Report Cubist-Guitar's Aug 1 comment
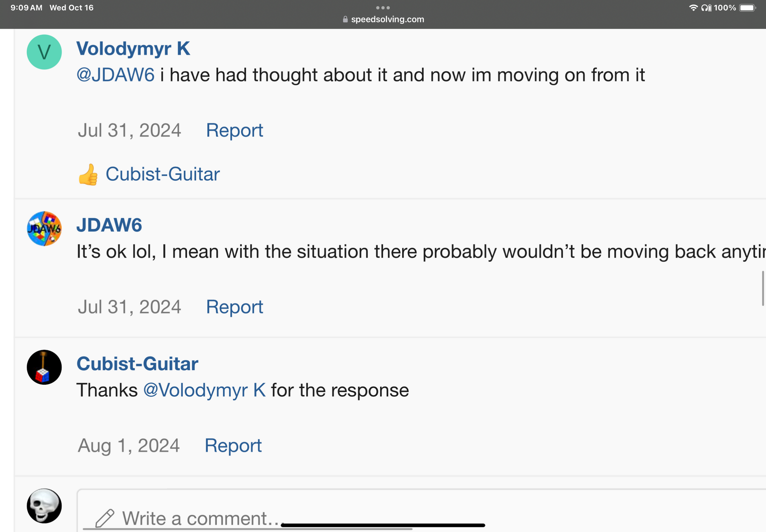 pos(233,446)
